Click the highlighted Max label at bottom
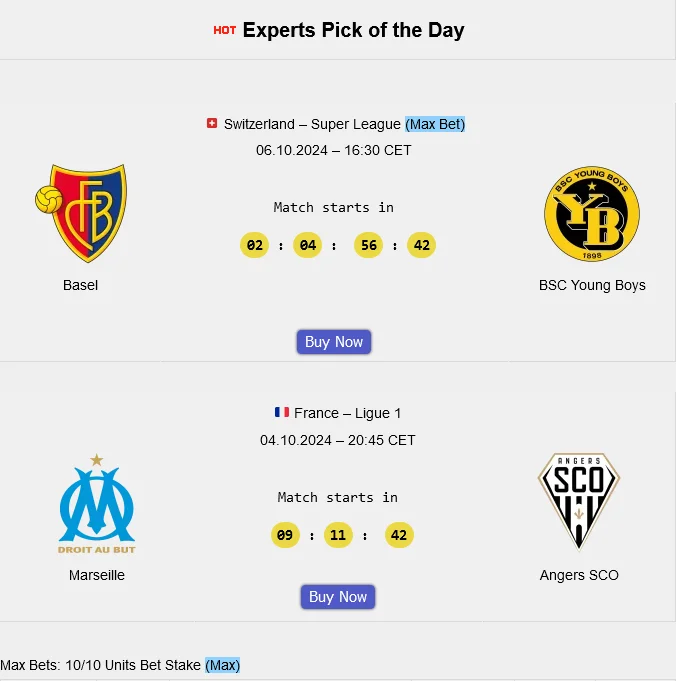Image resolution: width=676 pixels, height=681 pixels. point(223,665)
